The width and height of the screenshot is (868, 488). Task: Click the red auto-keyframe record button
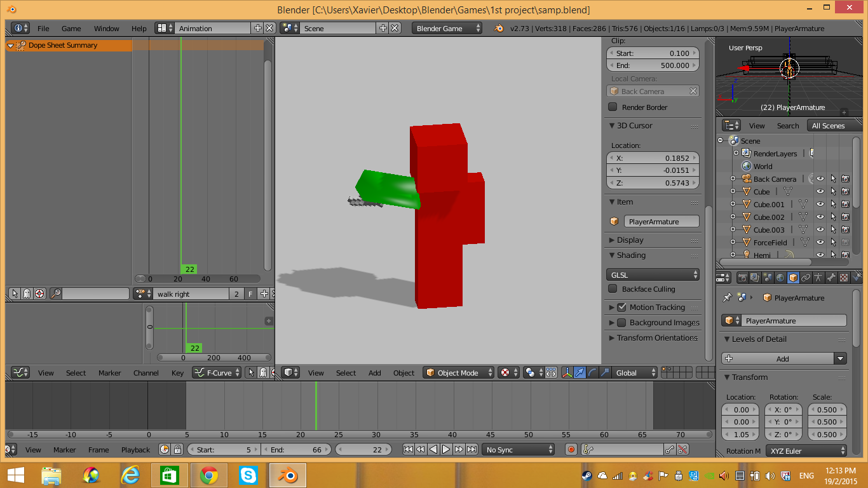571,449
